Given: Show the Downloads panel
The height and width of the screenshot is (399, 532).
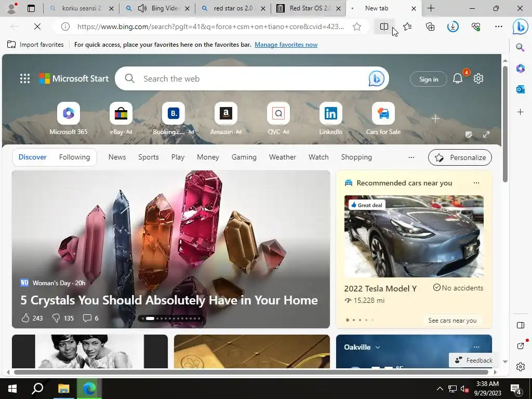Looking at the screenshot, I should (453, 26).
